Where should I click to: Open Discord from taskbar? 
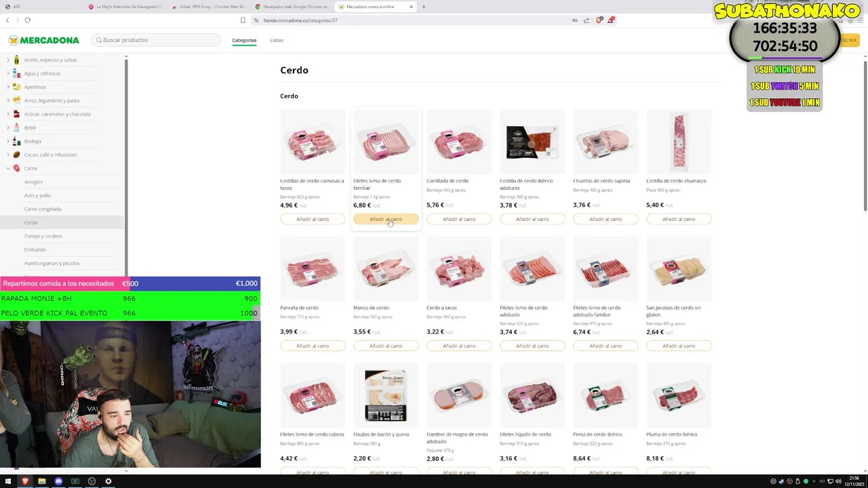coord(58,481)
